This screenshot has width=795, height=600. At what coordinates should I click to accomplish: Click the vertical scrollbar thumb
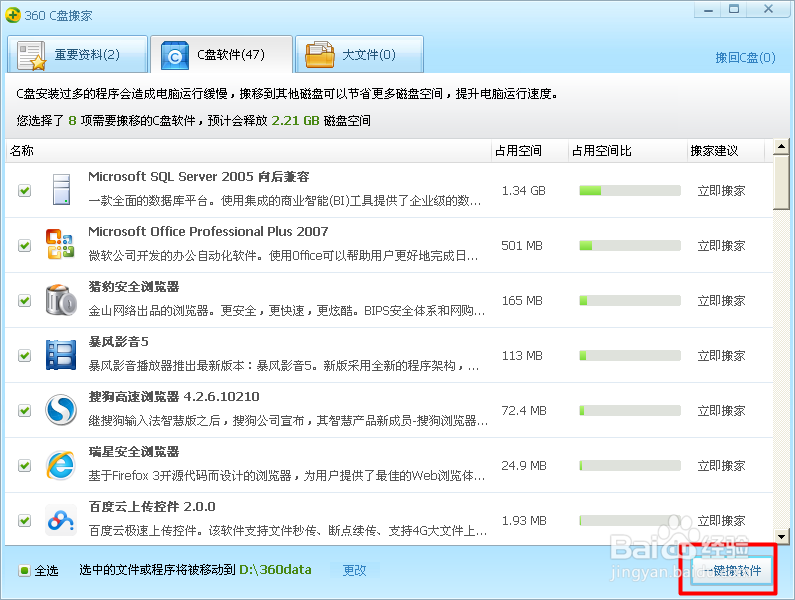point(781,183)
